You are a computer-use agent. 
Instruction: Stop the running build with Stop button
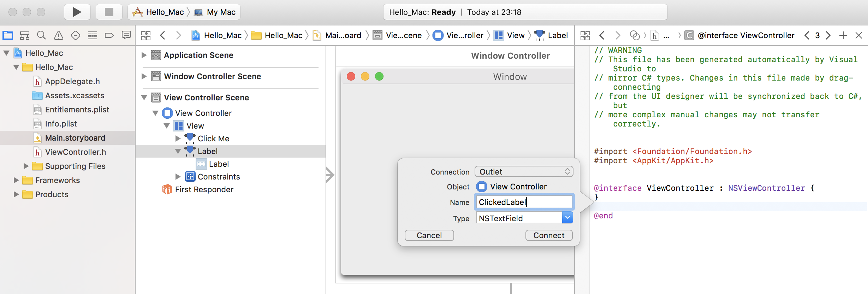109,12
